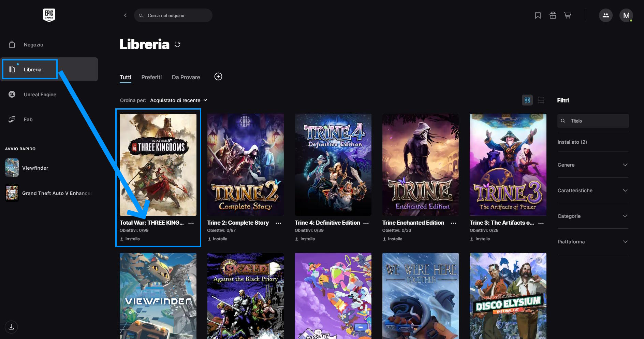Screen dimensions: 644x339
Task: Open Unreal Engine in the sidebar
Action: (x=40, y=95)
